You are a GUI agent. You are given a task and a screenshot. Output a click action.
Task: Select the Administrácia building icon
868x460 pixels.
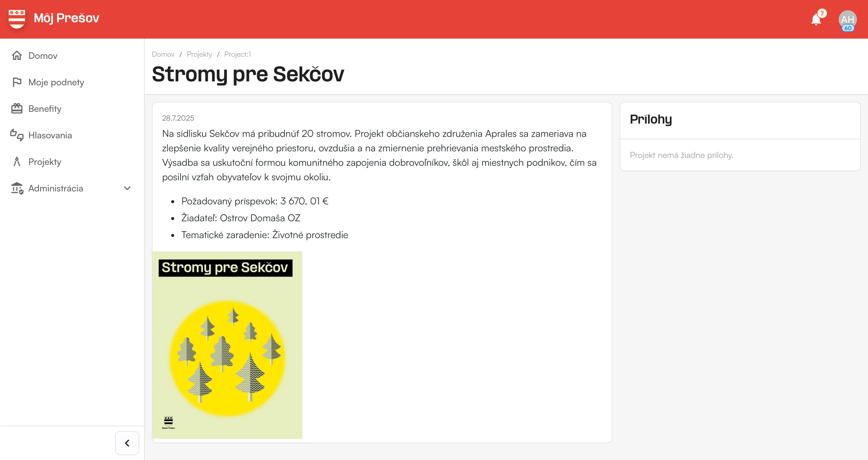[17, 188]
